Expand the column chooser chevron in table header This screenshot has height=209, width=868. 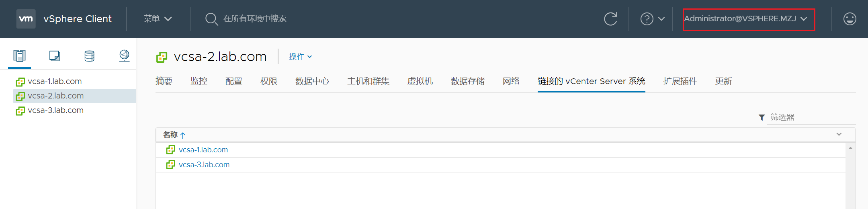tap(839, 134)
